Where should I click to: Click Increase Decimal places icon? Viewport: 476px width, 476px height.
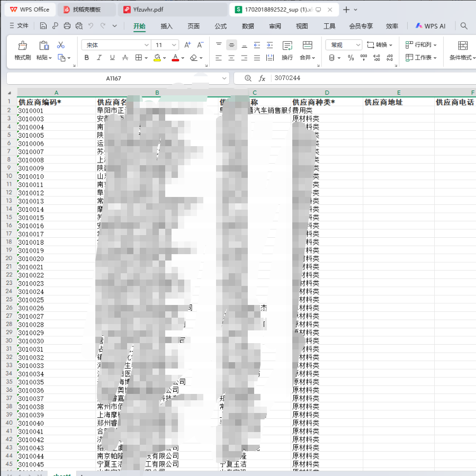coord(377,58)
